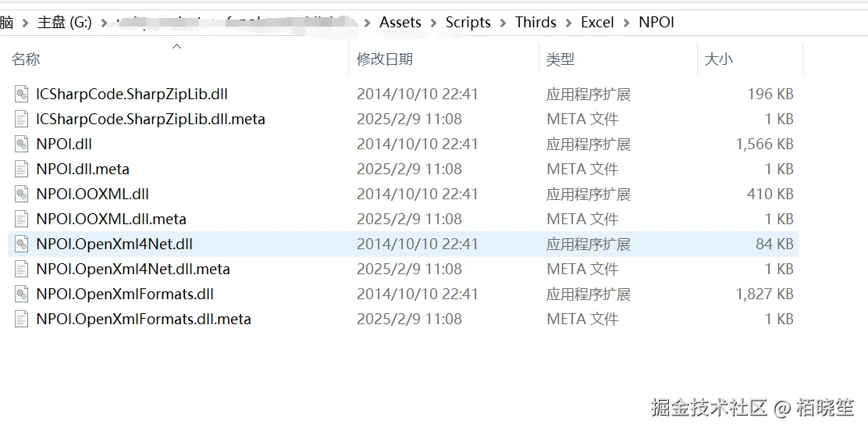The image size is (868, 432).
Task: Sort files by the 名称 column header
Action: pos(26,59)
